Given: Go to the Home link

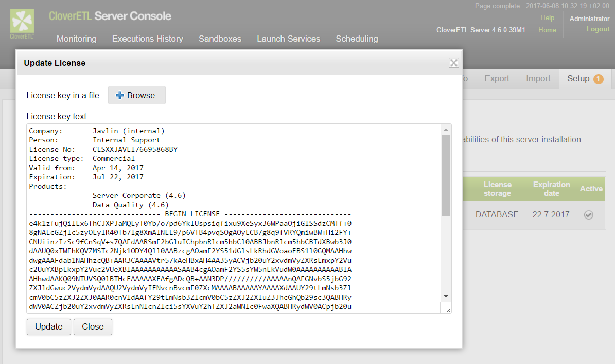Looking at the screenshot, I should (547, 30).
